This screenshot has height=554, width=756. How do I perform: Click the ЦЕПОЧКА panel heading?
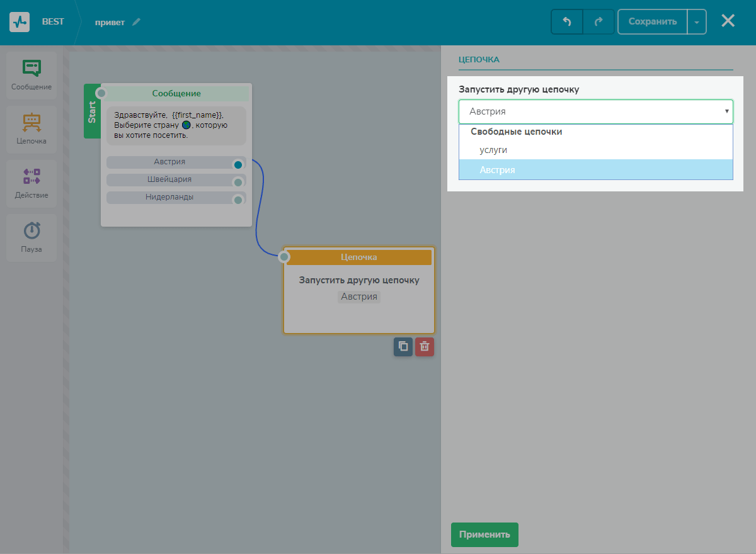[x=479, y=60]
